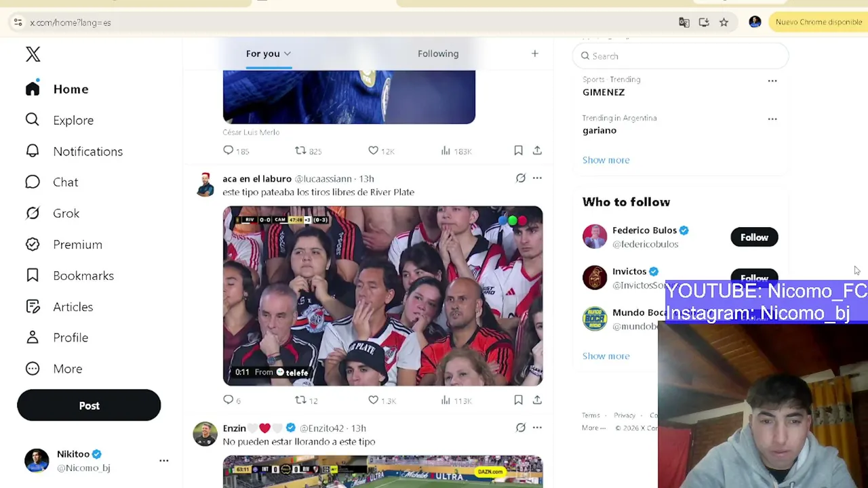Open the gariano trending topic
The image size is (868, 488).
(599, 130)
